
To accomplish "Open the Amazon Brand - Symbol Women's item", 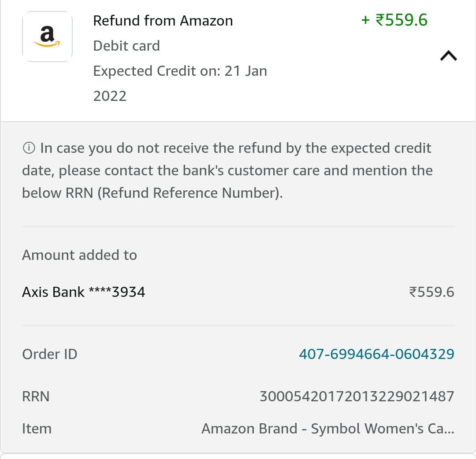I will coord(327,429).
